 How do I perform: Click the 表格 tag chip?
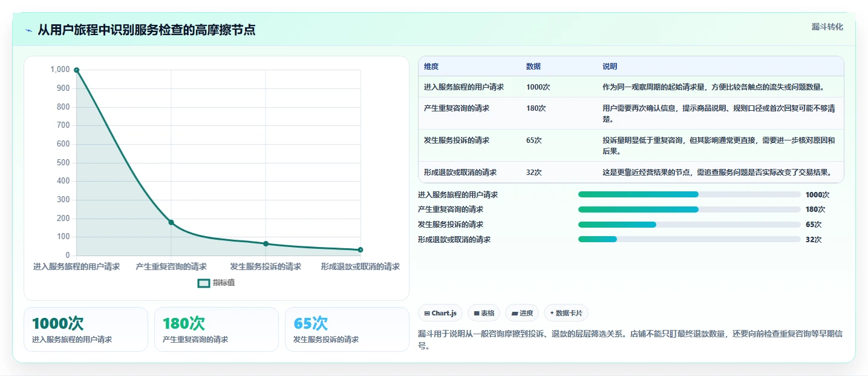(484, 313)
